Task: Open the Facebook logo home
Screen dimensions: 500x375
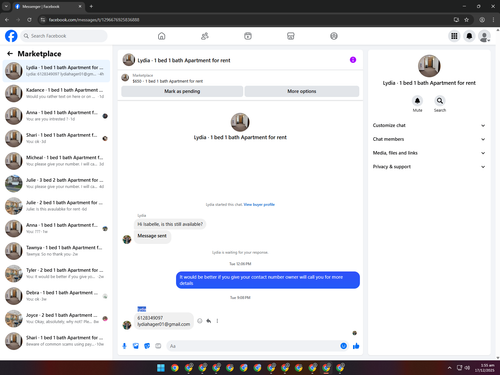Action: click(x=11, y=36)
